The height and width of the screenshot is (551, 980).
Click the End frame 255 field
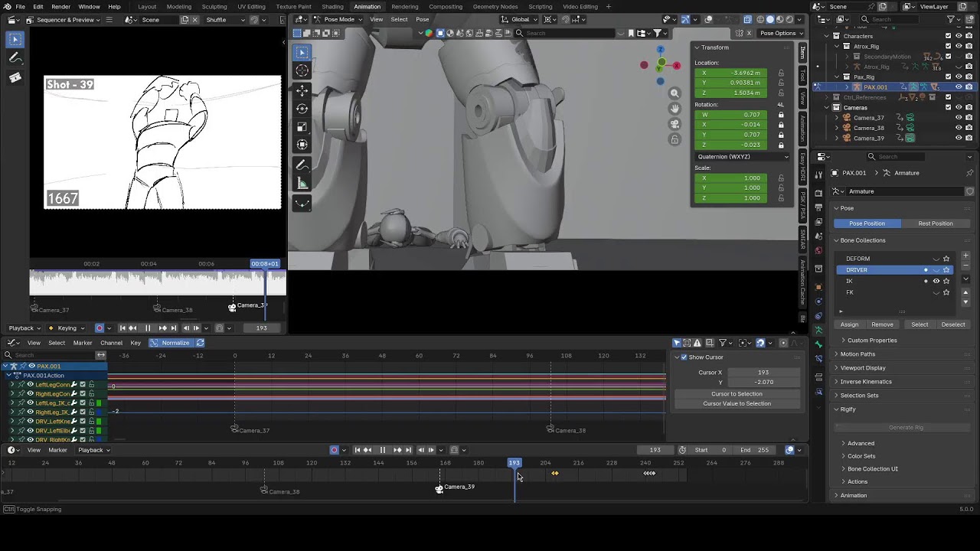pyautogui.click(x=754, y=450)
